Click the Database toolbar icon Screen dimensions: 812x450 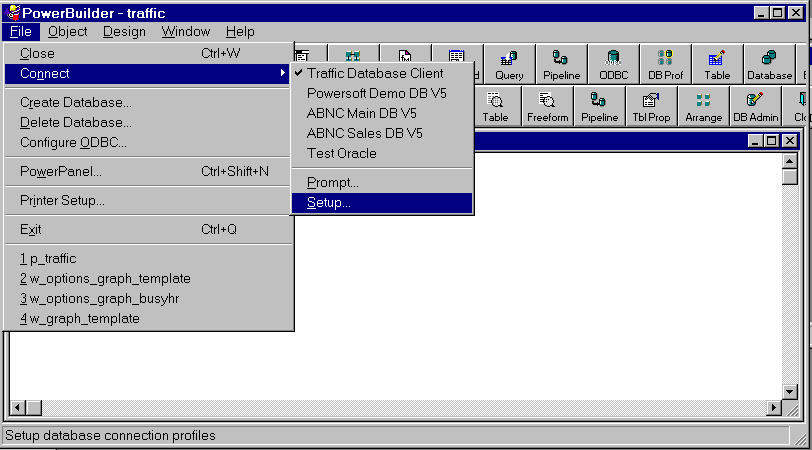pyautogui.click(x=769, y=64)
